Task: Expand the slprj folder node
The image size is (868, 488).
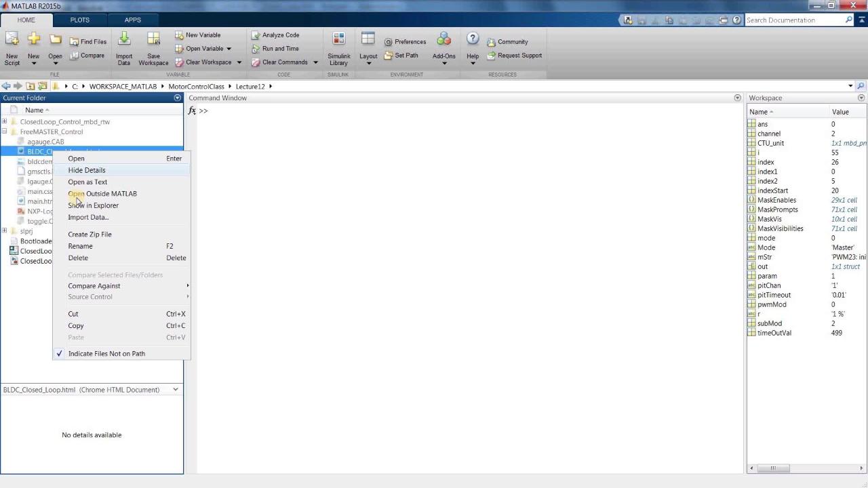Action: pos(5,231)
